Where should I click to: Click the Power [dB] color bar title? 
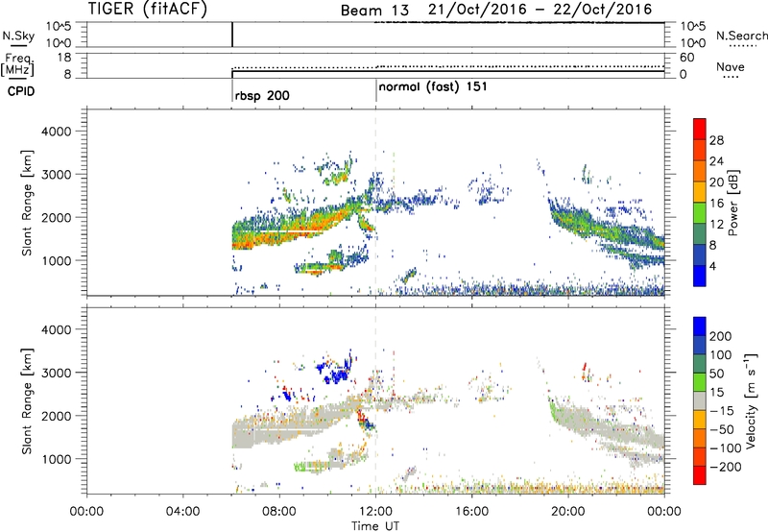tap(733, 203)
